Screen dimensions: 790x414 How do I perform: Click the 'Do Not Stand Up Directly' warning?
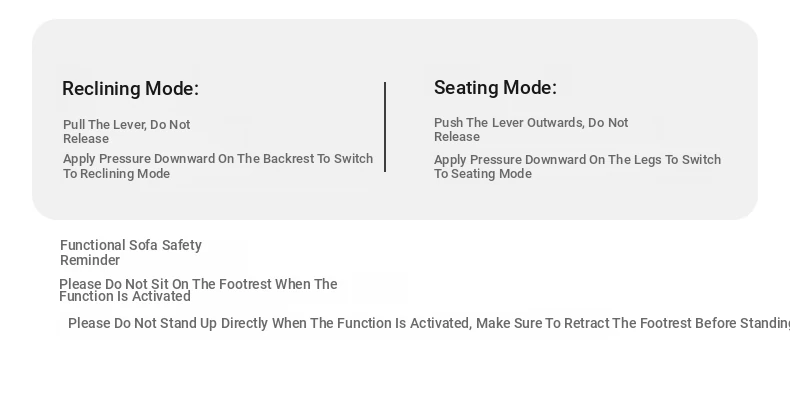tap(429, 323)
